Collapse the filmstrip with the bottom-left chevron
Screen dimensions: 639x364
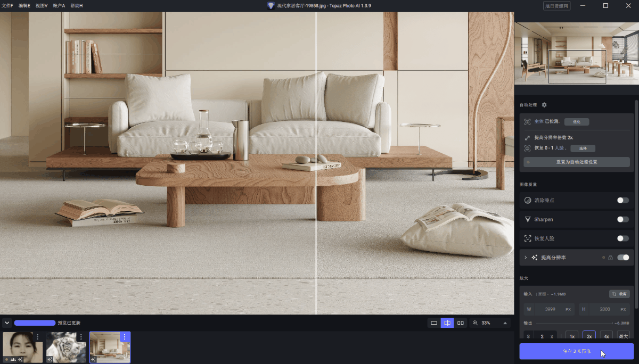click(6, 322)
